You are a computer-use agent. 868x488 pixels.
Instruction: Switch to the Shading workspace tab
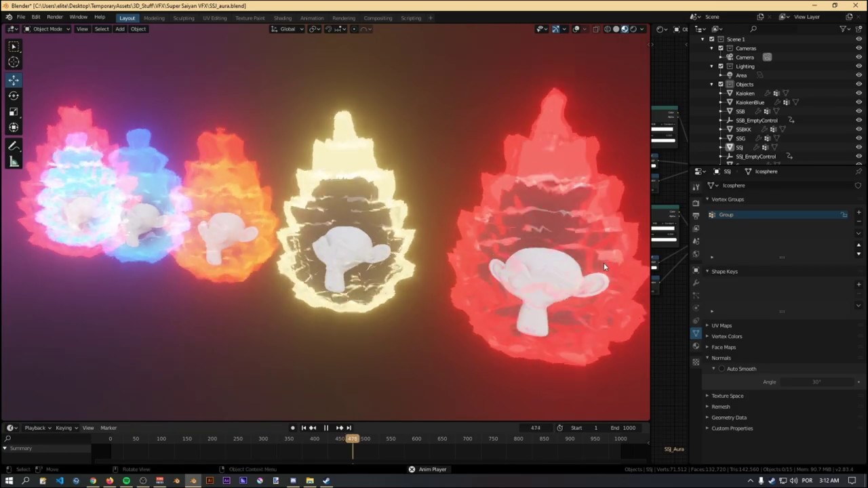tap(282, 18)
